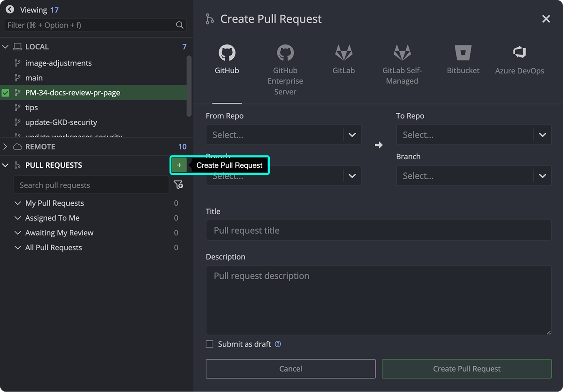Open the To Repo Branch dropdown
563x392 pixels.
click(x=473, y=175)
